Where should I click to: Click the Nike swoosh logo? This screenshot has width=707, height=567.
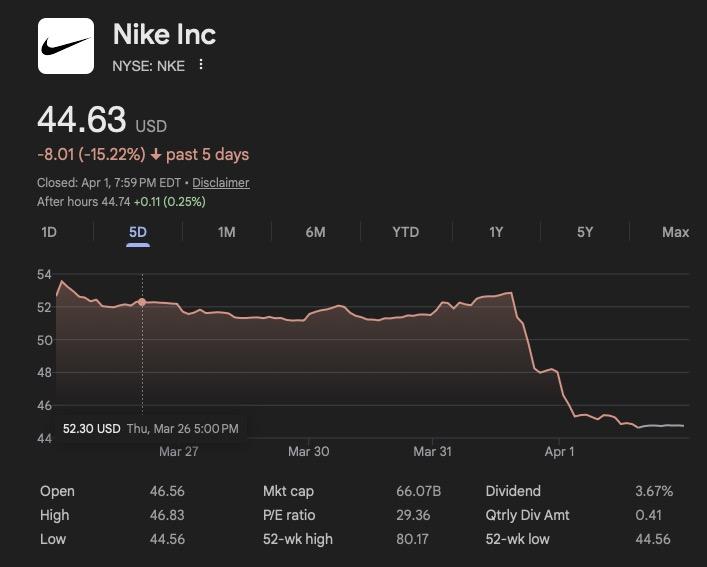66,46
